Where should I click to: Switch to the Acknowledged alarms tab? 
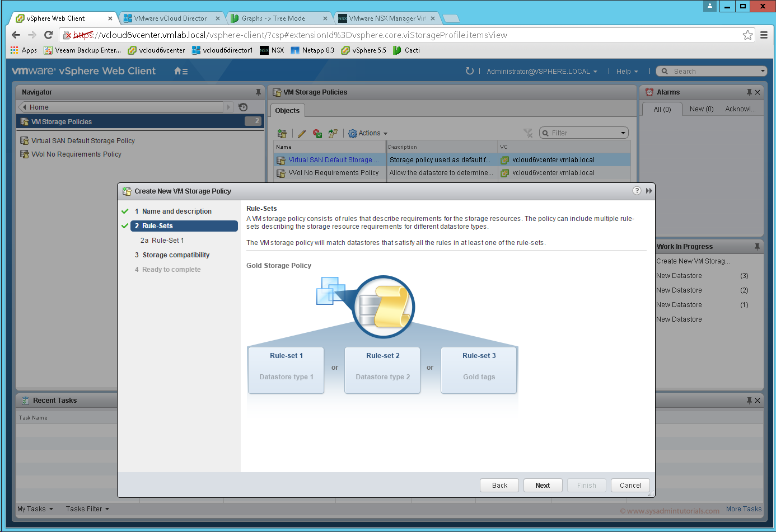(x=740, y=109)
